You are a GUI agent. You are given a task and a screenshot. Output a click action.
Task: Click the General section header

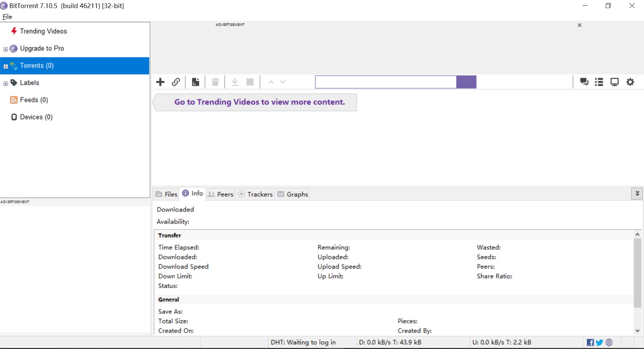[169, 300]
